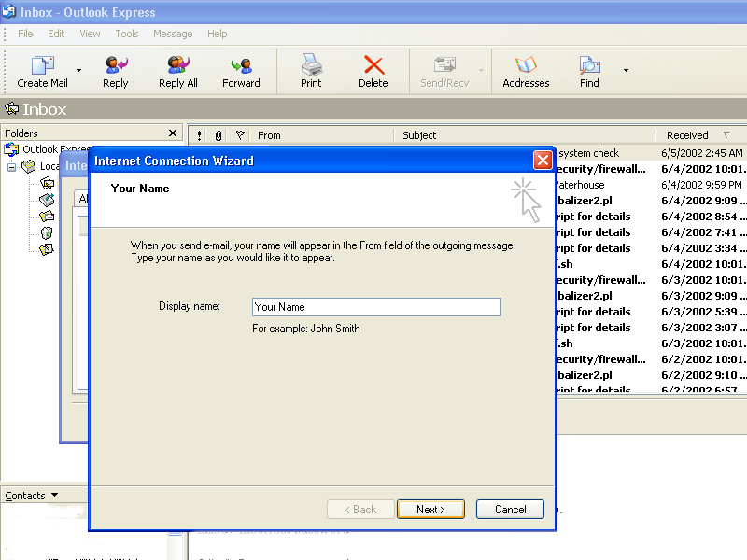The height and width of the screenshot is (560, 747).
Task: Close the Internet Connection Wizard dialog
Action: pyautogui.click(x=543, y=161)
